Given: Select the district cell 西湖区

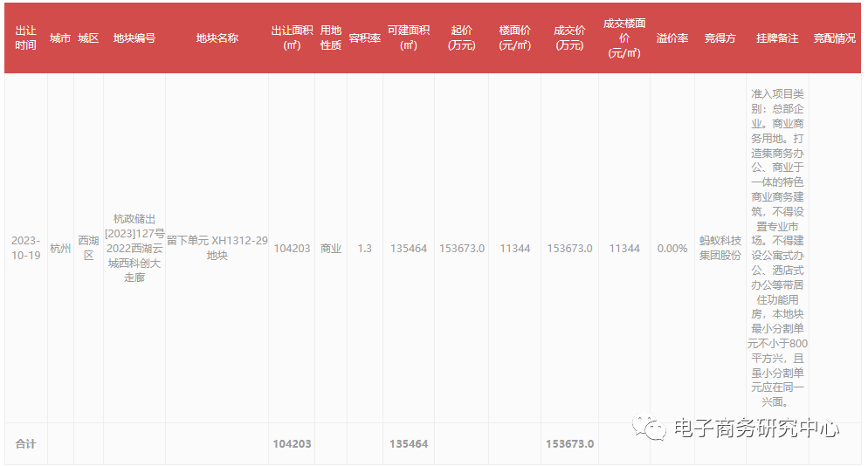Looking at the screenshot, I should click(88, 248).
